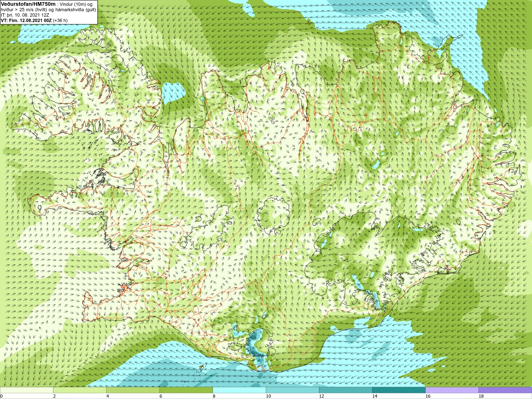
Task: Click the scale label '10'
Action: pos(268,396)
